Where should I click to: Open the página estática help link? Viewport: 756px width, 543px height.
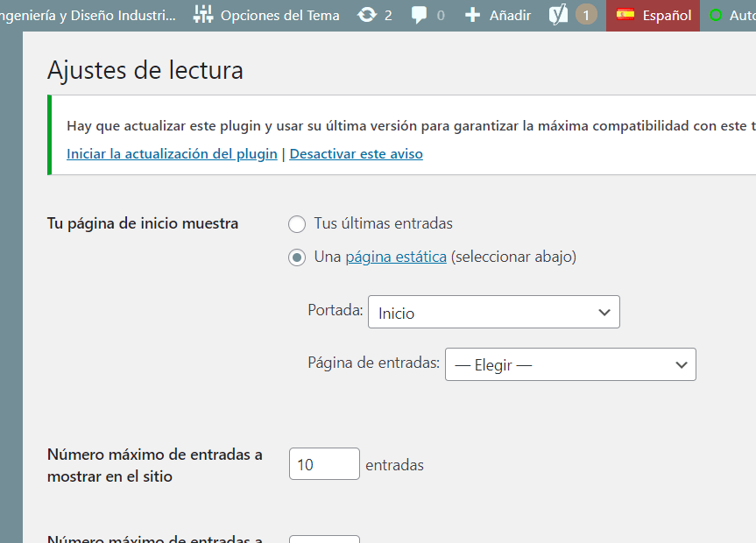[396, 257]
